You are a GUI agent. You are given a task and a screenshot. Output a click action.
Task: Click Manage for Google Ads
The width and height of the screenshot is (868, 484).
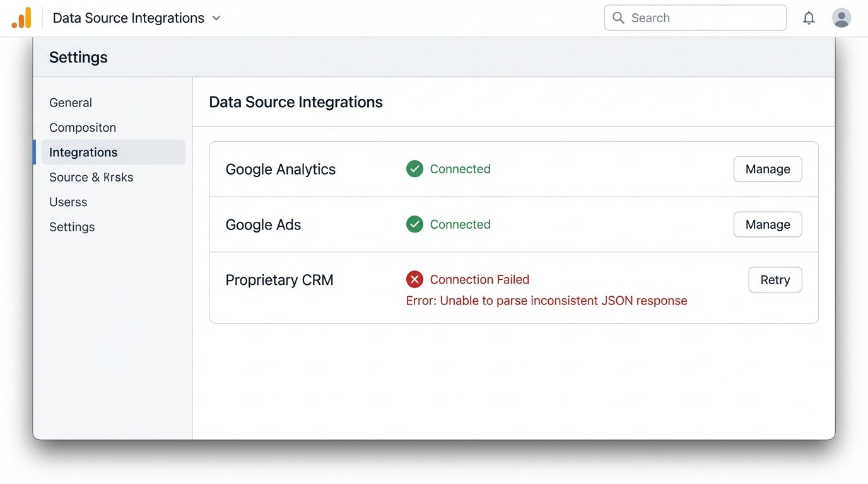point(767,224)
